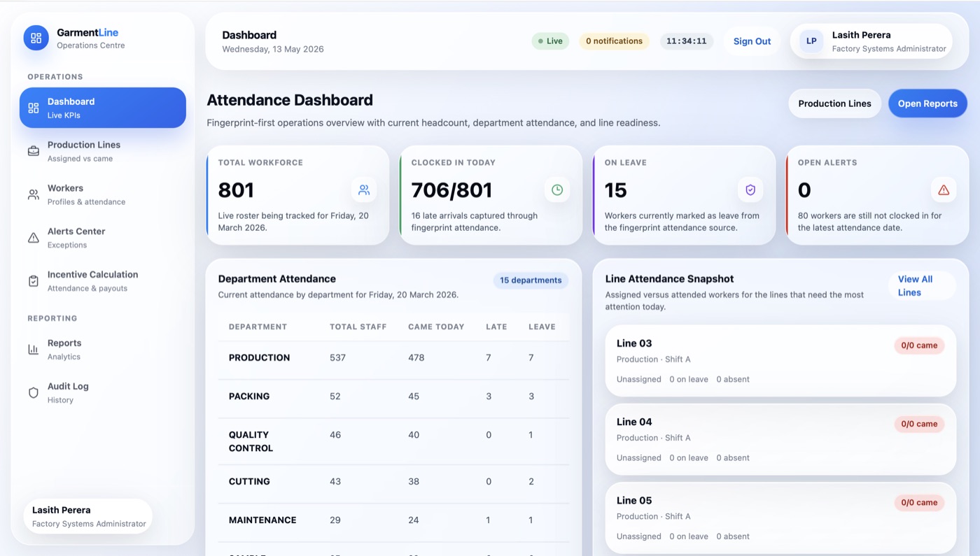Click Line 03's 0/0 came badge
980x556 pixels.
pyautogui.click(x=919, y=345)
